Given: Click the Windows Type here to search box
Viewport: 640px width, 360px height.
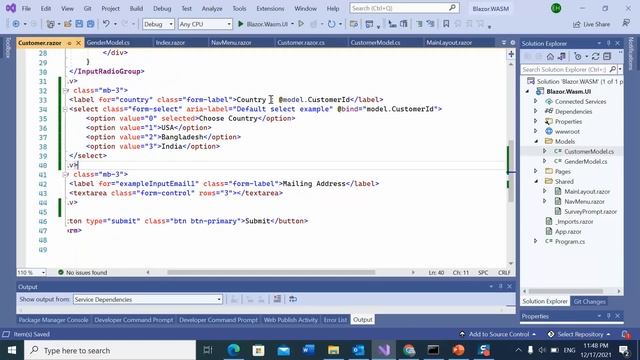Looking at the screenshot, I should click(110, 350).
